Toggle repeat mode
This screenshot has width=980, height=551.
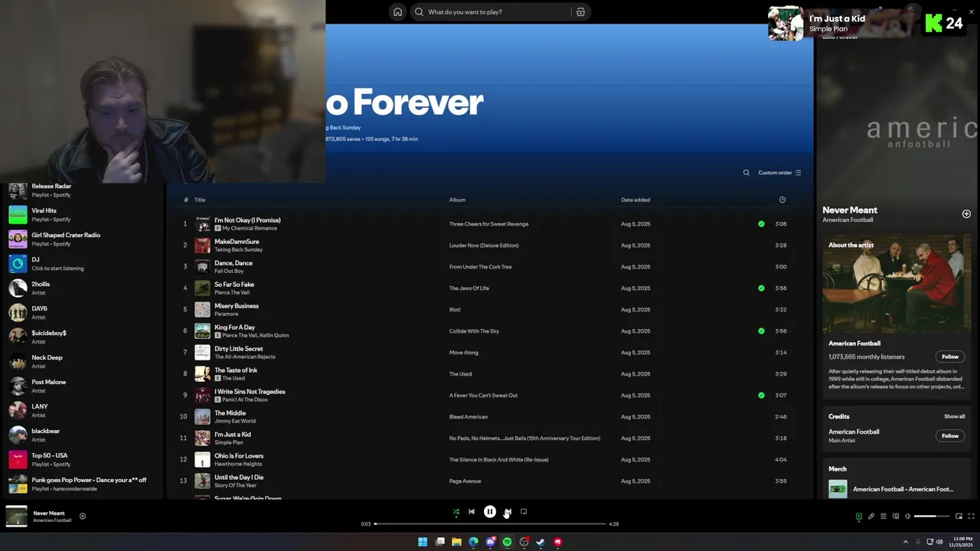pyautogui.click(x=524, y=512)
